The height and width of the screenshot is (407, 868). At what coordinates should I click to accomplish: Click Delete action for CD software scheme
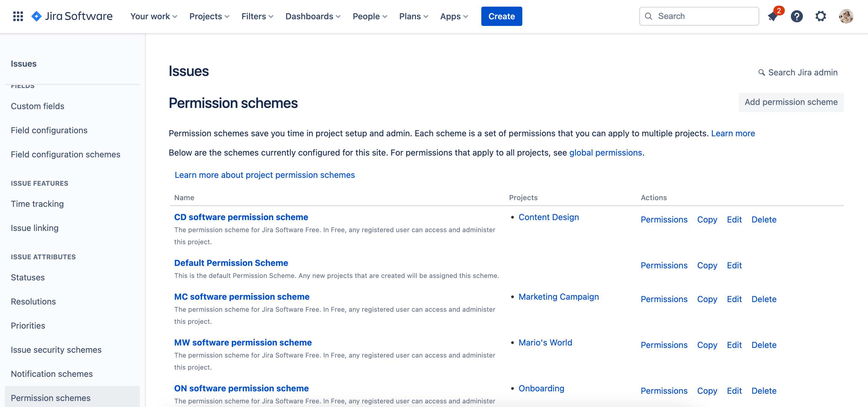[764, 219]
